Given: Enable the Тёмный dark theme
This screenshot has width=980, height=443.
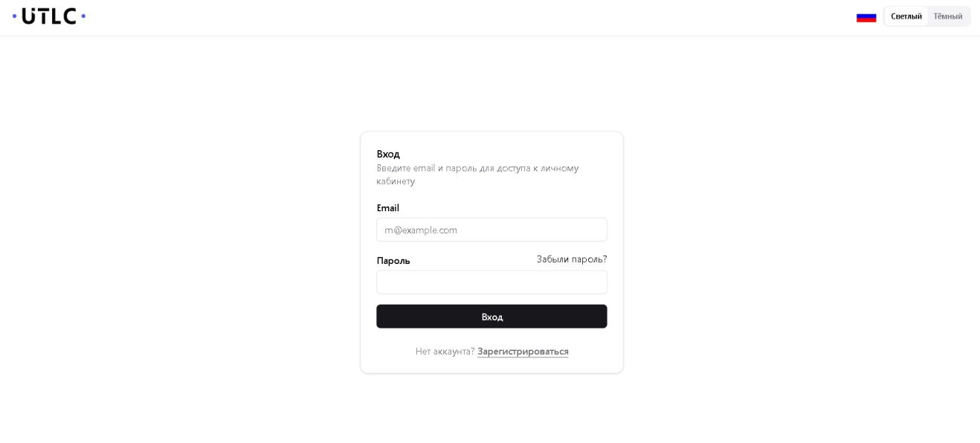Looking at the screenshot, I should [x=947, y=16].
